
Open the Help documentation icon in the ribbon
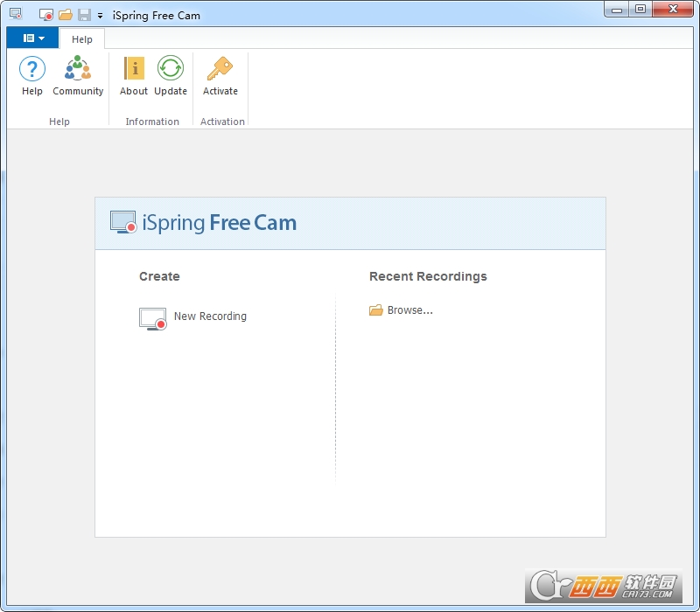[x=32, y=69]
